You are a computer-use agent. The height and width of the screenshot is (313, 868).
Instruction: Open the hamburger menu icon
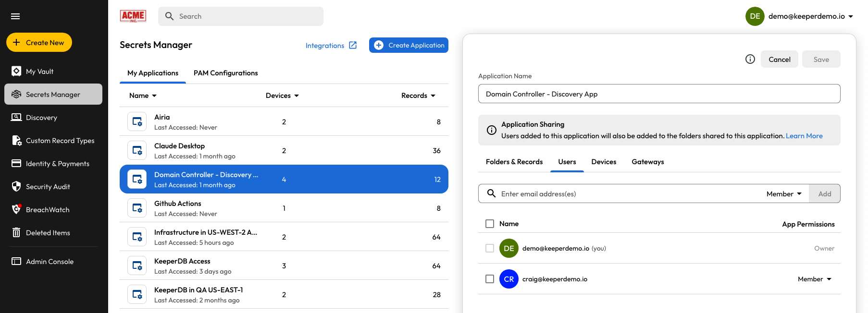click(15, 16)
